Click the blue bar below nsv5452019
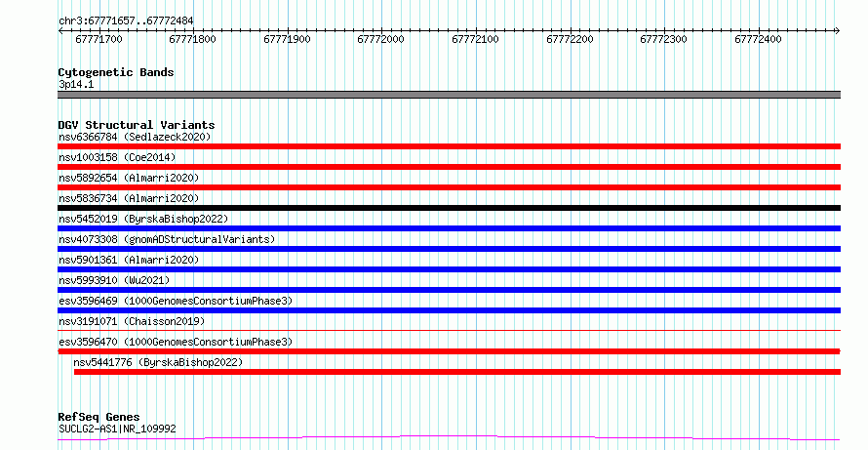 coord(449,228)
